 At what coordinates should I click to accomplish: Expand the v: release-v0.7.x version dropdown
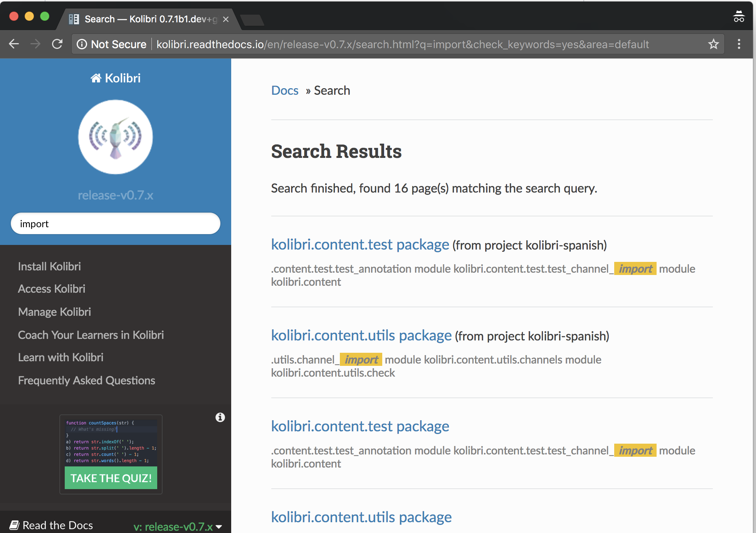point(178,526)
